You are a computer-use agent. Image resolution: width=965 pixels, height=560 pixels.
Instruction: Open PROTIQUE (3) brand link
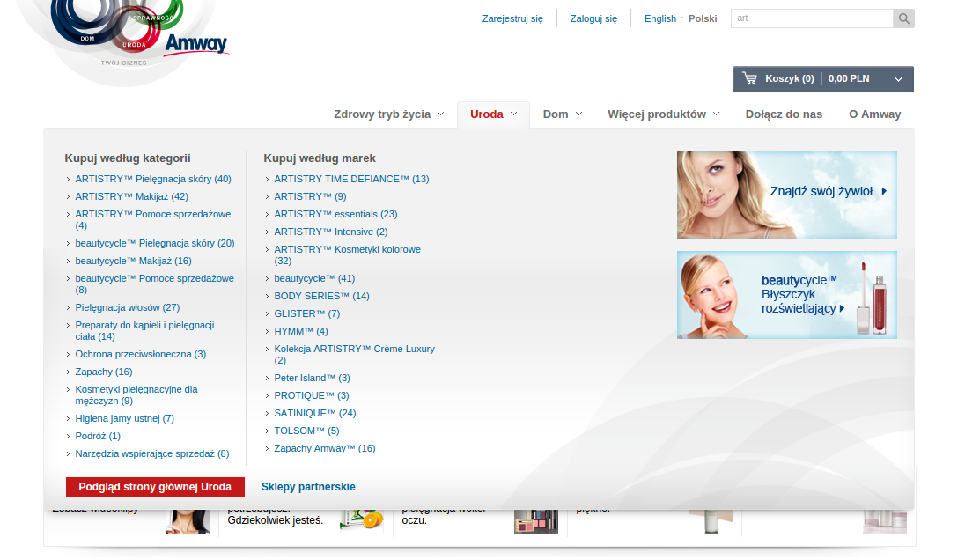[x=312, y=395]
